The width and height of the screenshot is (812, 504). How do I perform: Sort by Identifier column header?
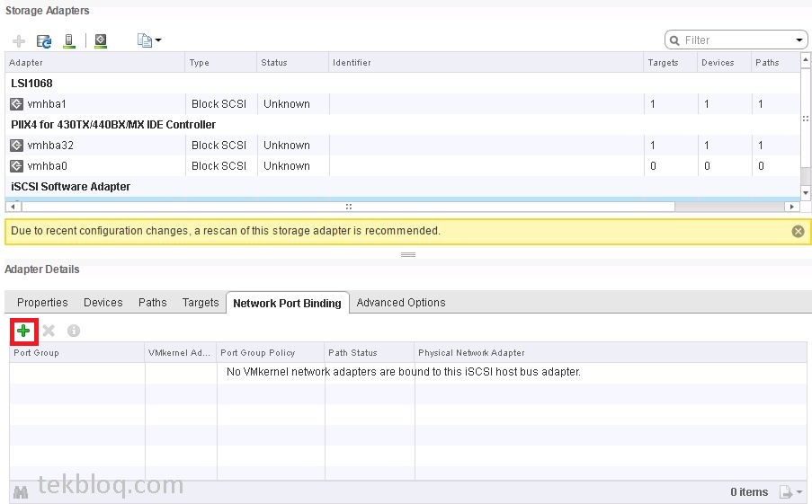point(486,62)
